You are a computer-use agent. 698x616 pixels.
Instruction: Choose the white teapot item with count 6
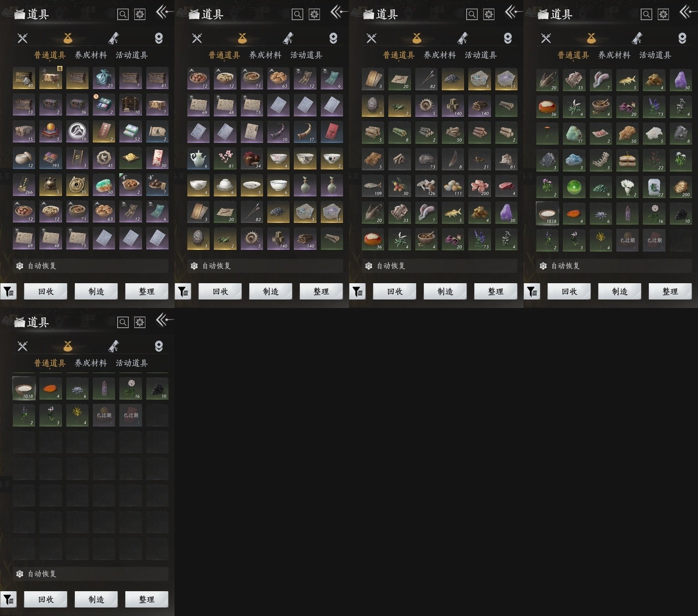198,159
